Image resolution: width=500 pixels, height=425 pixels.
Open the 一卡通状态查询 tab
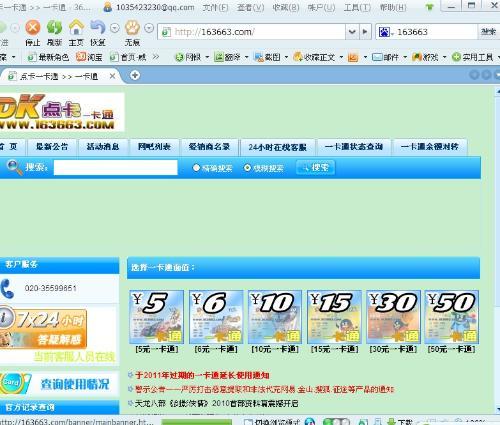tap(354, 147)
